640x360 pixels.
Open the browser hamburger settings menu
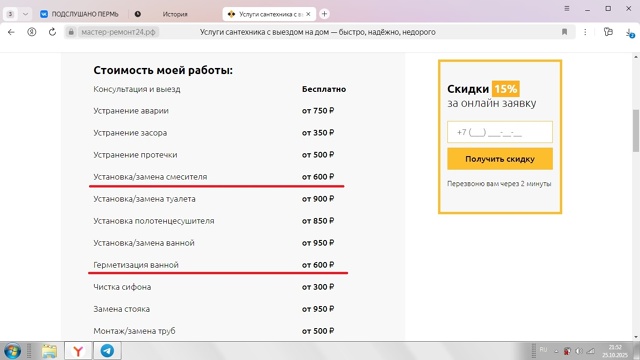pyautogui.click(x=567, y=9)
